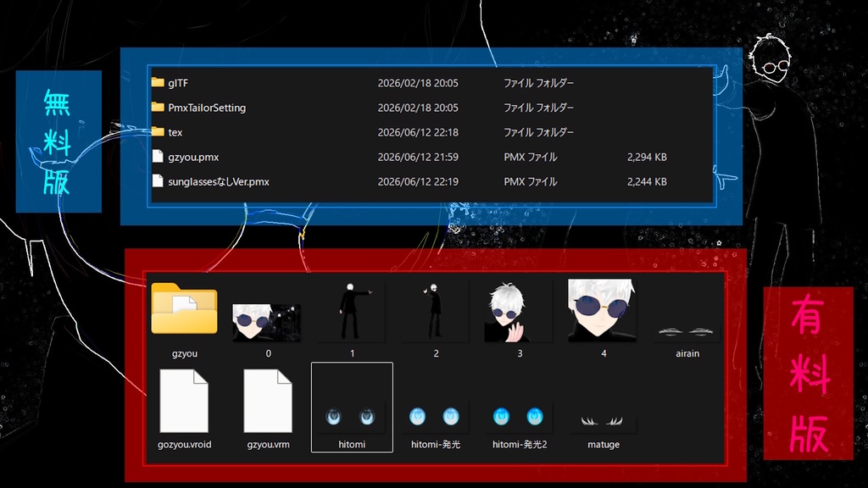Screen dimensions: 868x488
Task: Select image thumbnail named 1
Action: coord(352,311)
